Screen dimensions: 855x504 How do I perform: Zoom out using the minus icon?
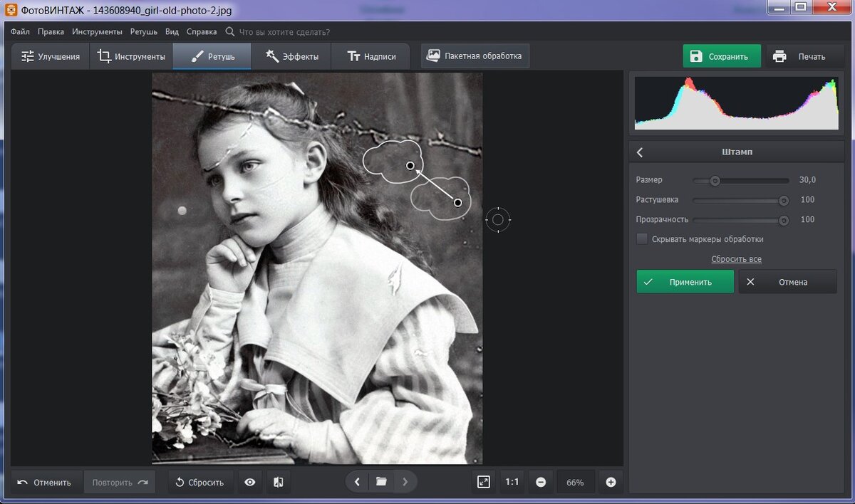(x=541, y=482)
